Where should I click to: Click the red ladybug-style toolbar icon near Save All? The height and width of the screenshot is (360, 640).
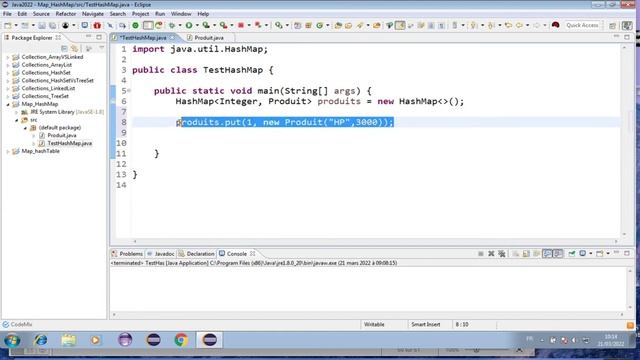pos(97,25)
